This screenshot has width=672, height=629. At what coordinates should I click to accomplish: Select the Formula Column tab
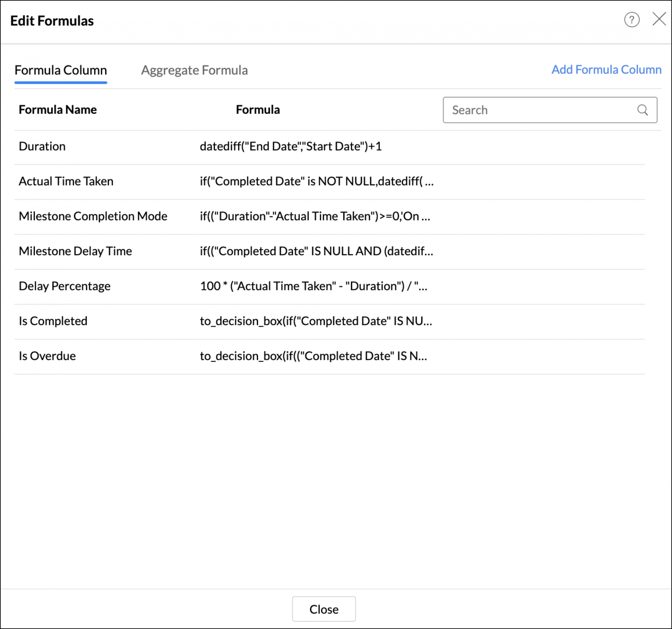tap(60, 70)
